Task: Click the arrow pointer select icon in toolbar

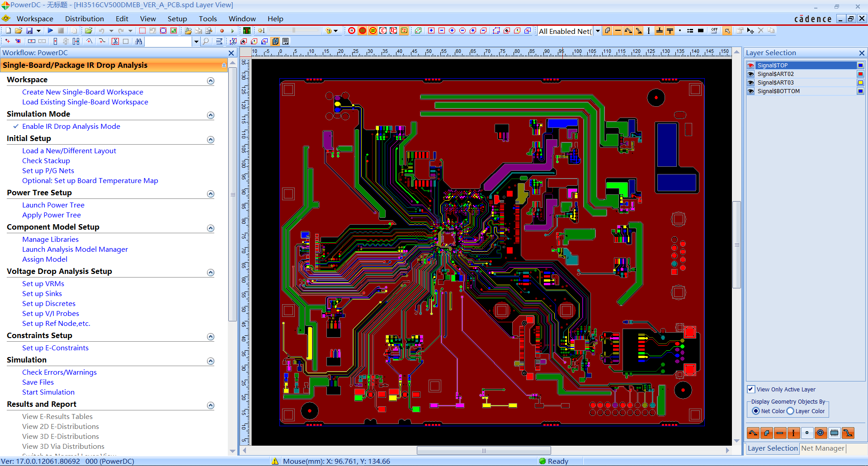Action: (x=727, y=31)
